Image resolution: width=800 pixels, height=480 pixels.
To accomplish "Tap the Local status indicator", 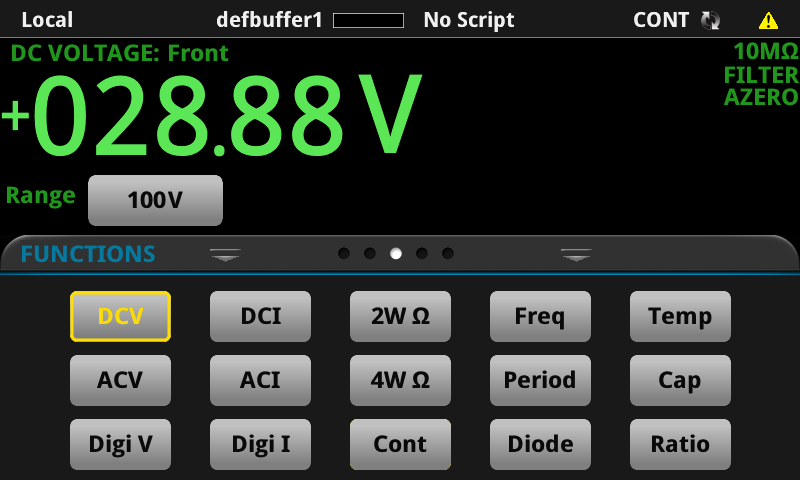I will coord(47,20).
